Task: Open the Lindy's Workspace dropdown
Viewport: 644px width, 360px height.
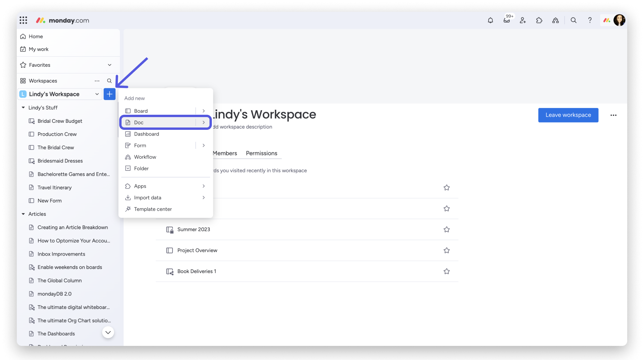Action: pos(97,94)
